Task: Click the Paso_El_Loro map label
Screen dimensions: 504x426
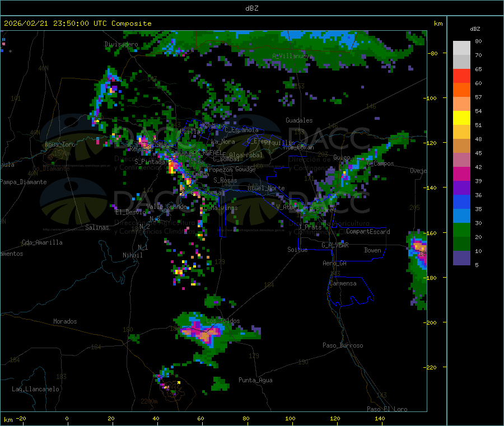Action: coord(388,409)
